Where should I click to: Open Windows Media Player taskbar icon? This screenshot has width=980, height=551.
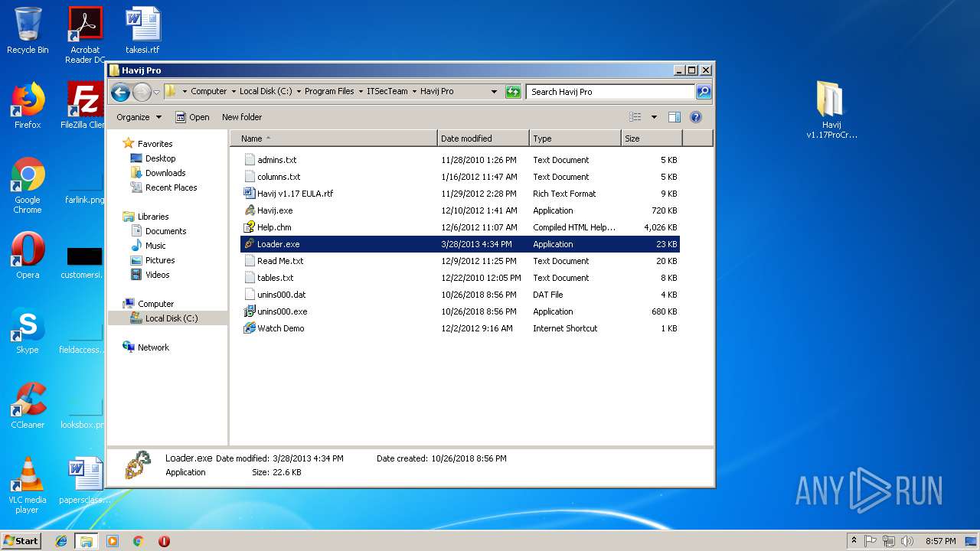113,541
